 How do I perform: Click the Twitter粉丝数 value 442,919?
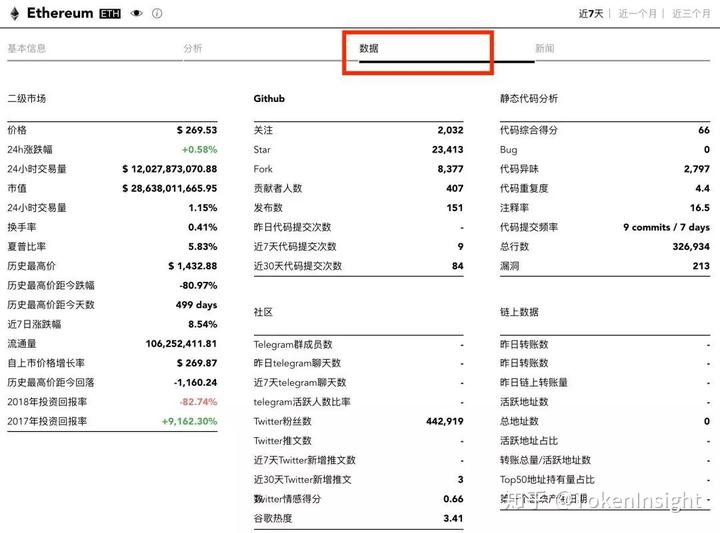point(444,421)
